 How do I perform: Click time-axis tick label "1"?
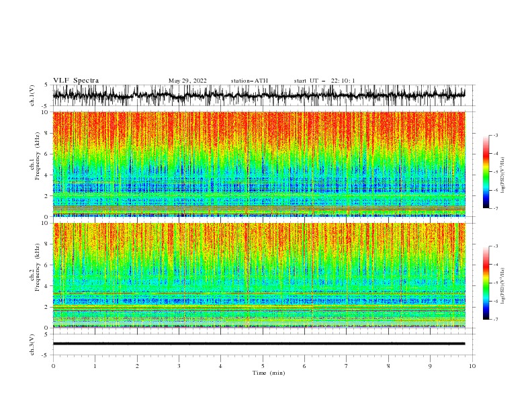(x=95, y=366)
